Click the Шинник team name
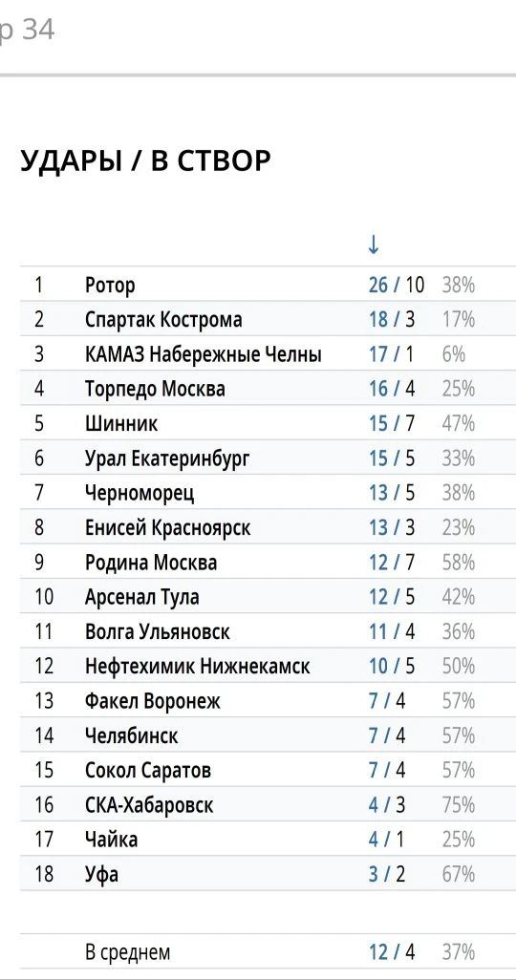516x980 pixels. [x=121, y=424]
